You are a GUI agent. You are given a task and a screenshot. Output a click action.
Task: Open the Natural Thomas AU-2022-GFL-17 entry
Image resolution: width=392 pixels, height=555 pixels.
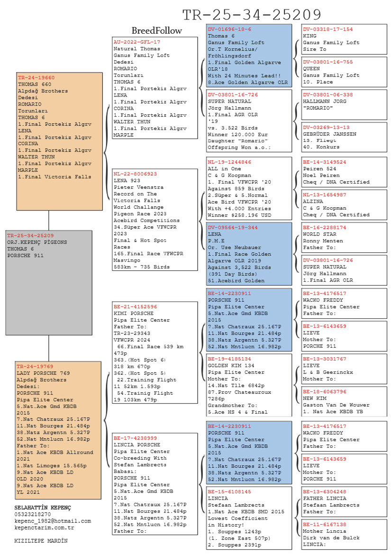coord(155,88)
